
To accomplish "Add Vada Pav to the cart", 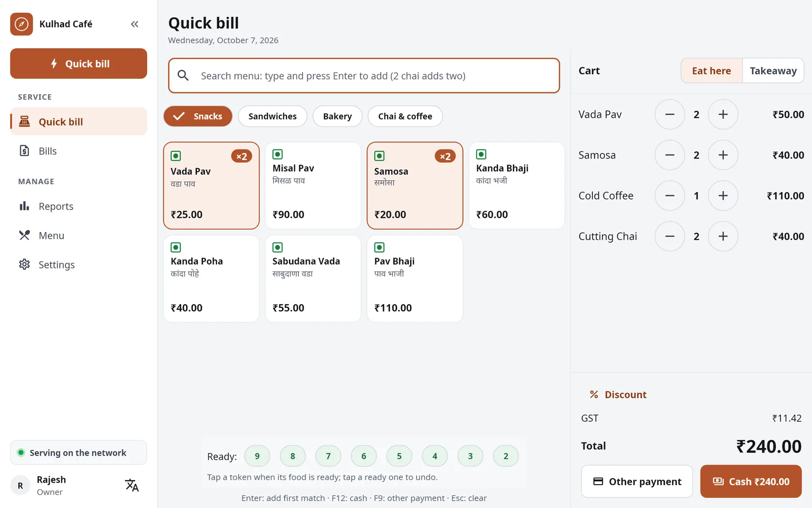I will (211, 185).
